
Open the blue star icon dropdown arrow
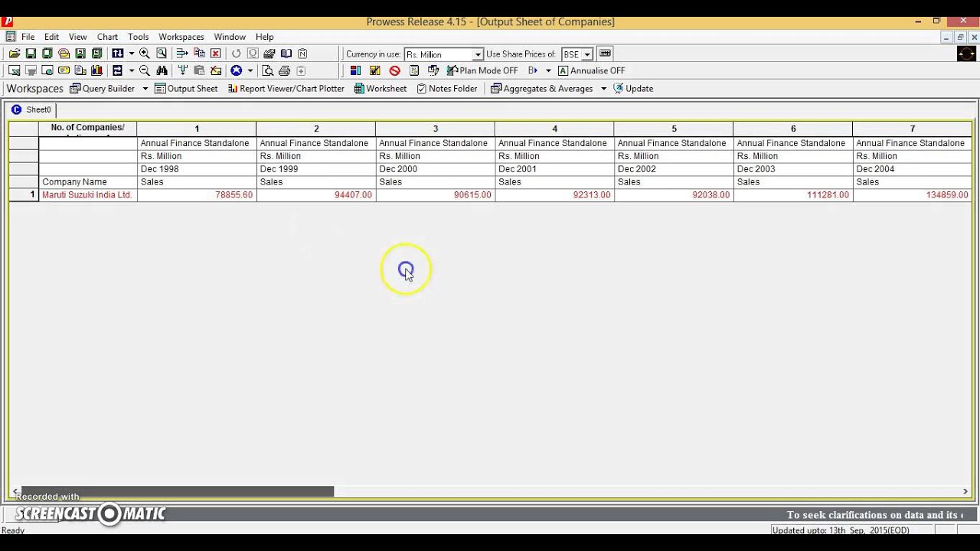[x=250, y=70]
